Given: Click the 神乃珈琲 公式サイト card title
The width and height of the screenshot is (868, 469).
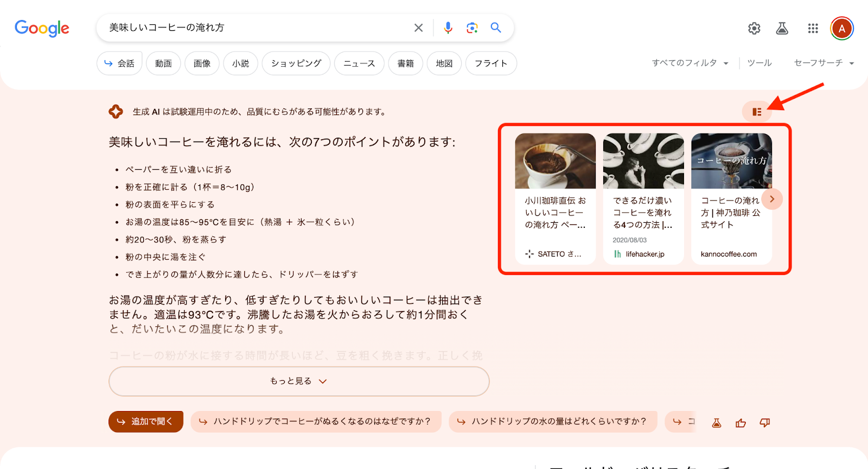Looking at the screenshot, I should (x=731, y=213).
